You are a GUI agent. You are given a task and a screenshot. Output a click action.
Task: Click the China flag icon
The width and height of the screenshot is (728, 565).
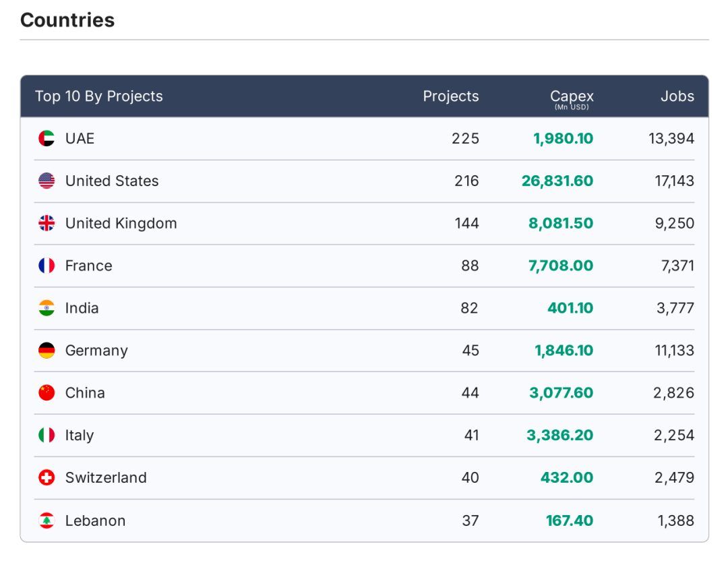click(47, 392)
